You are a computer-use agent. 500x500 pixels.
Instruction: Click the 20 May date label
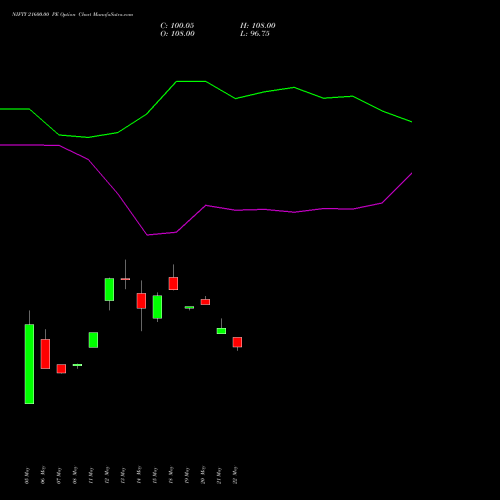203,475
